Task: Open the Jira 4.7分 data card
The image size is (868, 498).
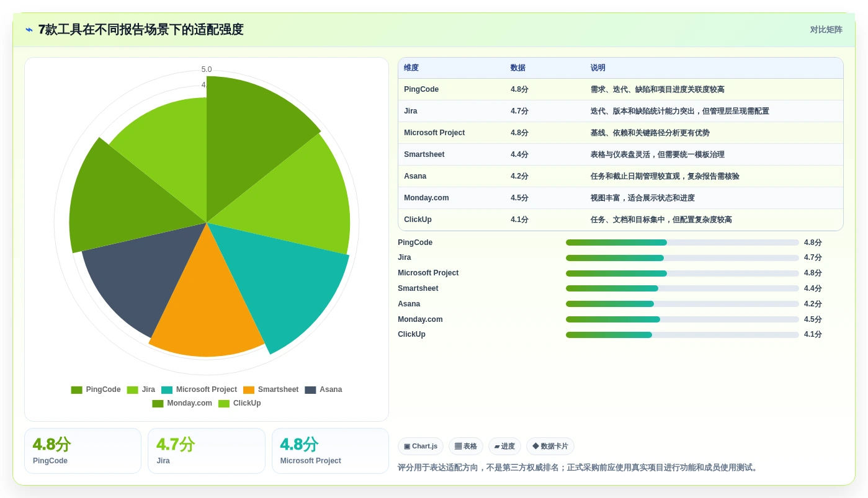Action: [x=207, y=451]
